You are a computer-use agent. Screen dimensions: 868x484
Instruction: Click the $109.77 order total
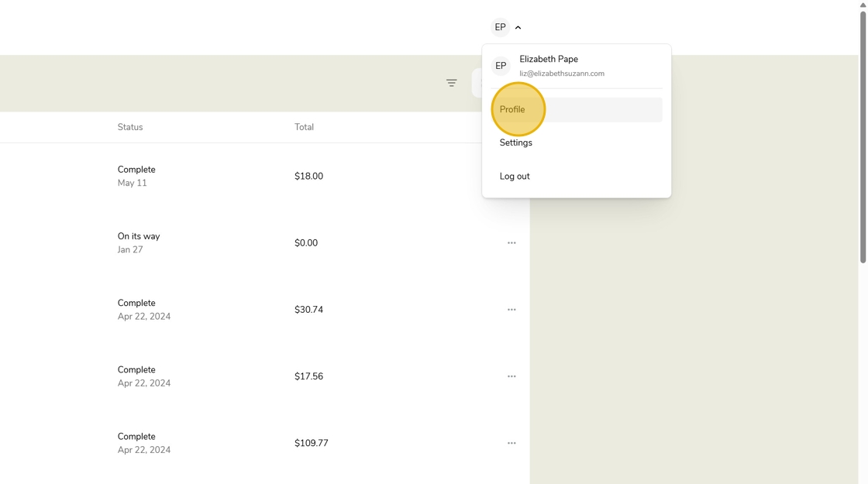point(311,443)
